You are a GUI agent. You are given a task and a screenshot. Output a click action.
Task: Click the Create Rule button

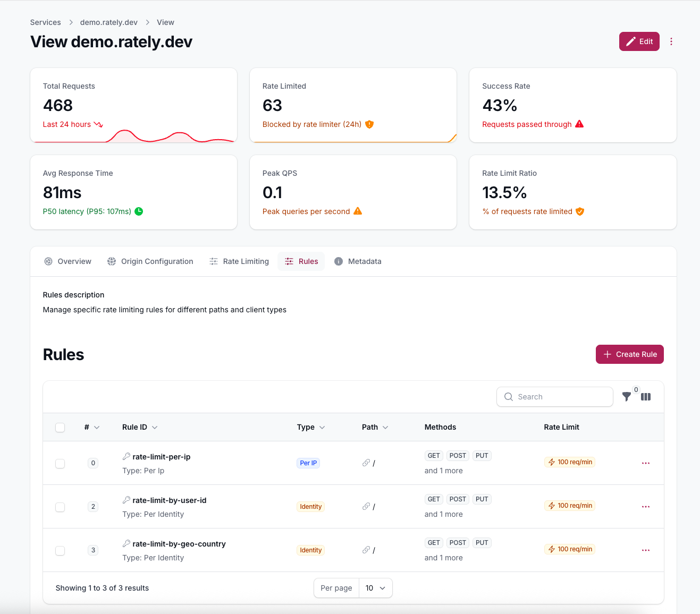tap(629, 354)
